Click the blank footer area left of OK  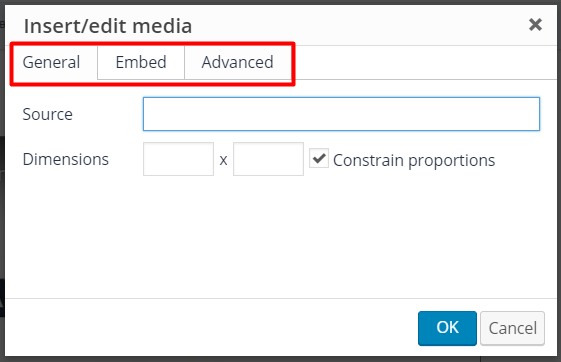pyautogui.click(x=211, y=328)
